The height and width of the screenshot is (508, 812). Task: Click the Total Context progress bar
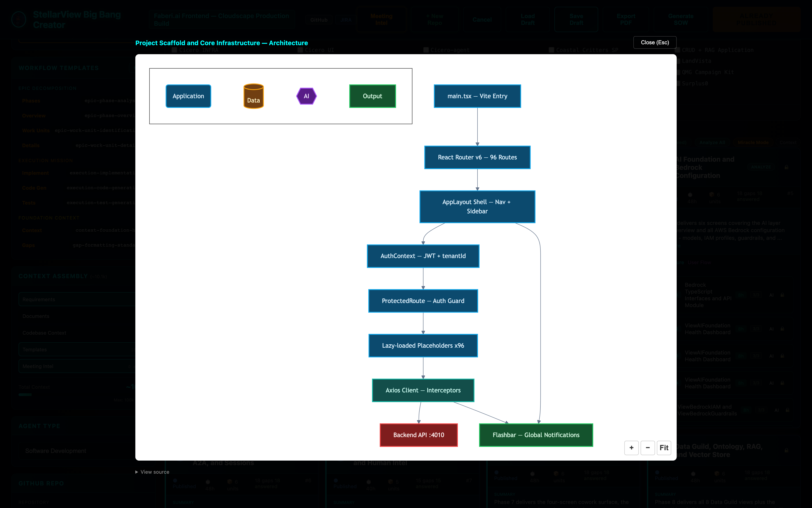click(76, 395)
